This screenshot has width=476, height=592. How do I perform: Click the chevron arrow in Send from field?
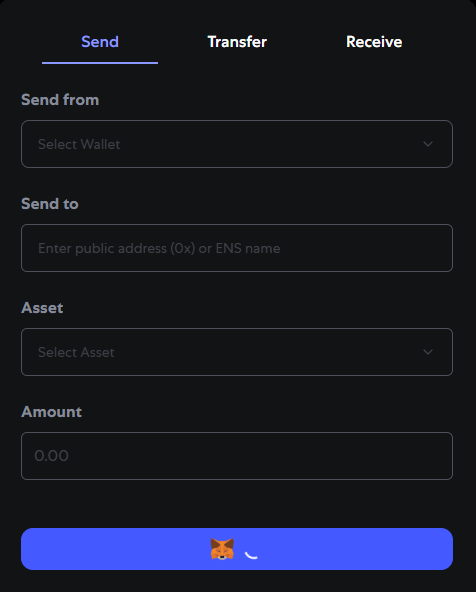point(428,144)
